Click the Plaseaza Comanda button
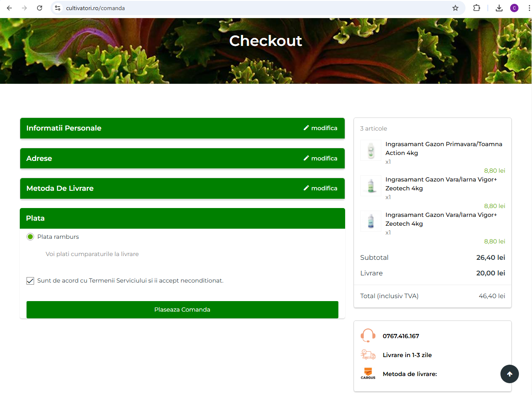 pyautogui.click(x=182, y=310)
